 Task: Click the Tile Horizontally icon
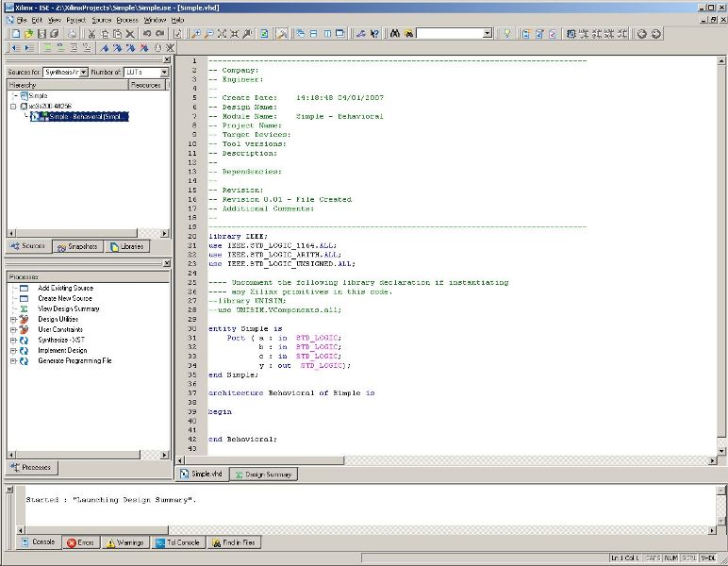(314, 33)
